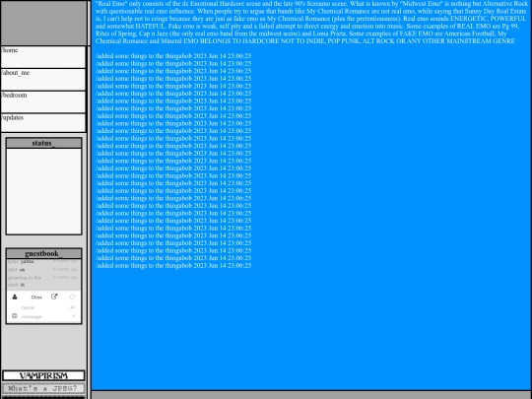Image resolution: width=532 pixels, height=399 pixels.
Task: Open the /bedroom page link
Action: [43, 101]
